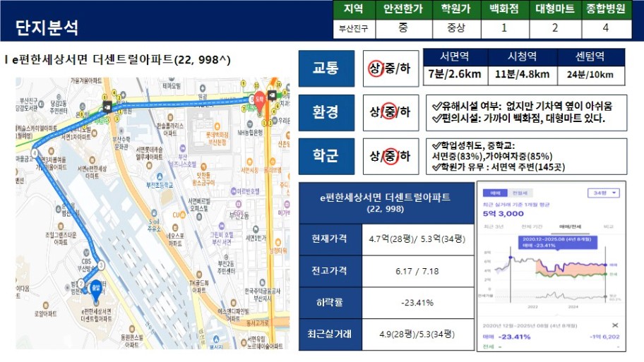Click the 교통 category button
This screenshot has width=644, height=362.
pos(326,68)
